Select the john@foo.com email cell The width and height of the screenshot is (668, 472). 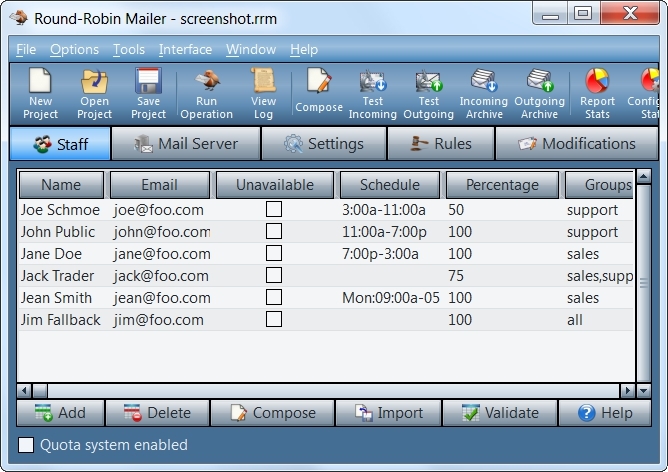161,232
